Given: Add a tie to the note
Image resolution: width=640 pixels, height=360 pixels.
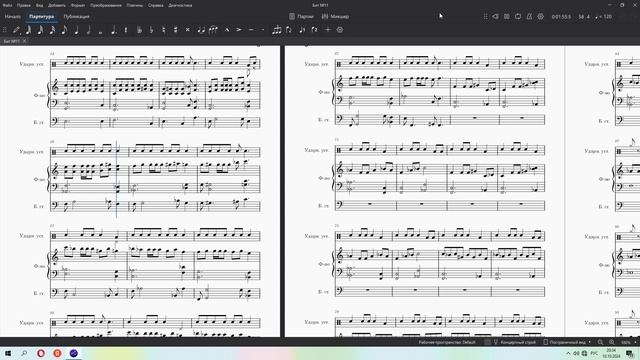Looking at the screenshot, I should tap(201, 30).
